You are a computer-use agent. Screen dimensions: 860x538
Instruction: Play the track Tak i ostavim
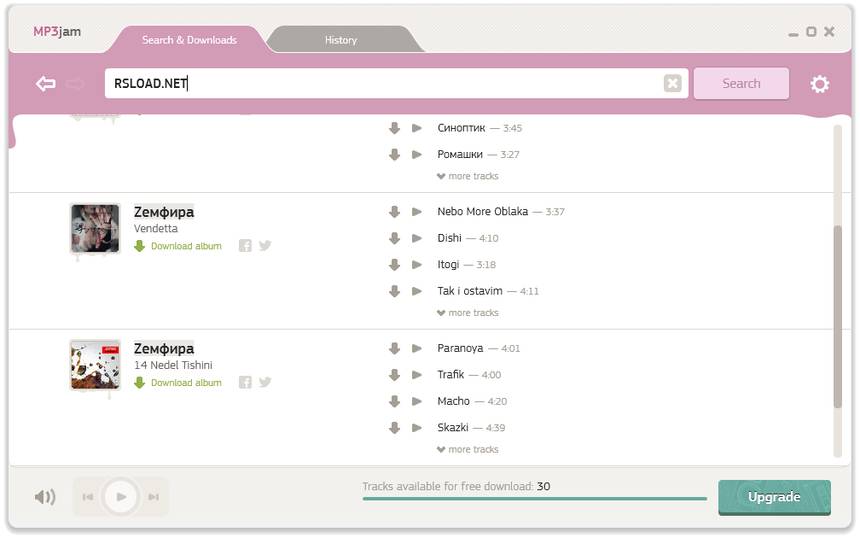pyautogui.click(x=417, y=291)
